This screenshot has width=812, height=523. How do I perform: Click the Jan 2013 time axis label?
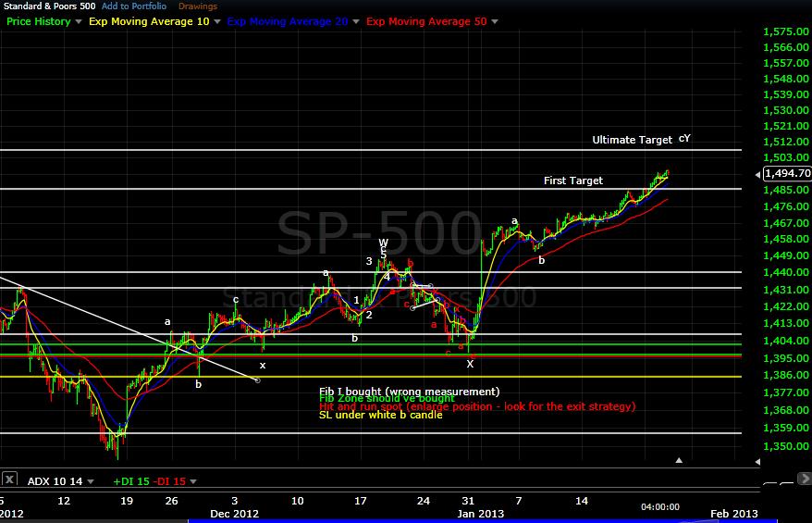480,513
